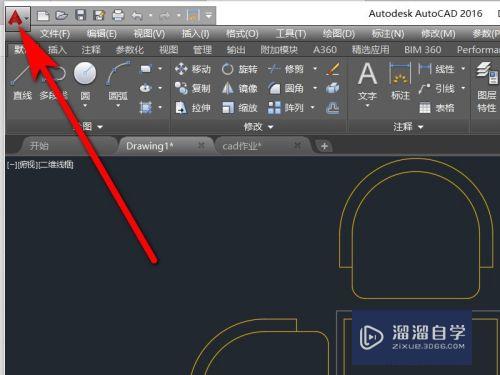Open 图层特性 layer properties
500x375 pixels.
487,87
